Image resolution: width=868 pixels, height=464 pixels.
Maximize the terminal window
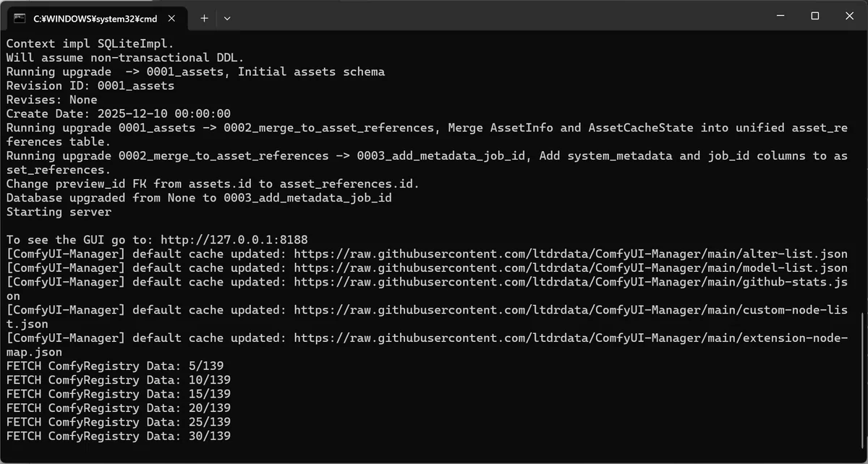coord(814,15)
